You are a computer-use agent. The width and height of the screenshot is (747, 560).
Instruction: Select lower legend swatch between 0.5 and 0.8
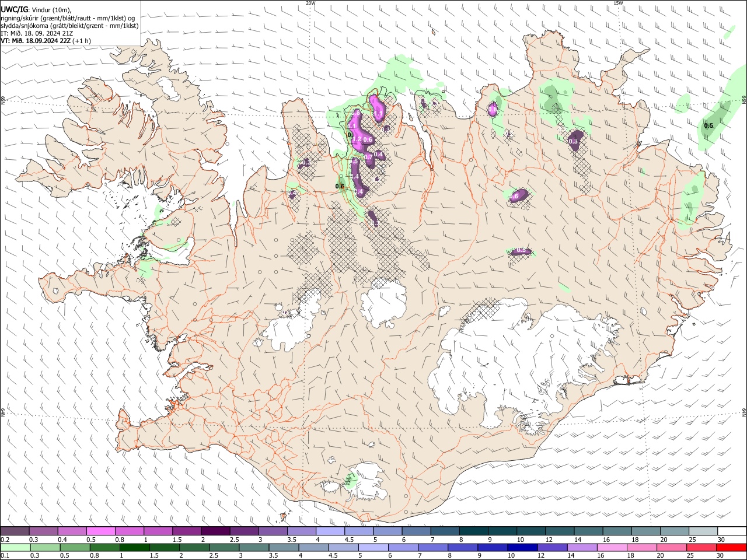[75, 547]
